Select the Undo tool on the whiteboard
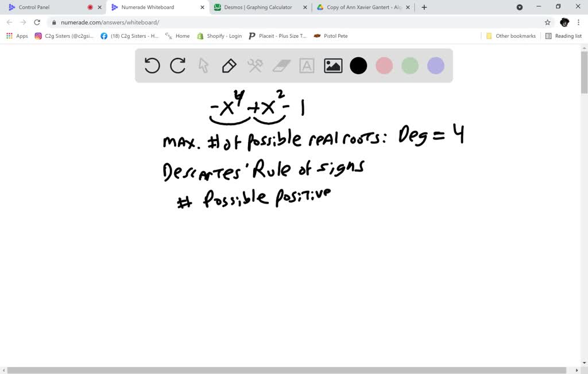This screenshot has height=374, width=588. 152,65
